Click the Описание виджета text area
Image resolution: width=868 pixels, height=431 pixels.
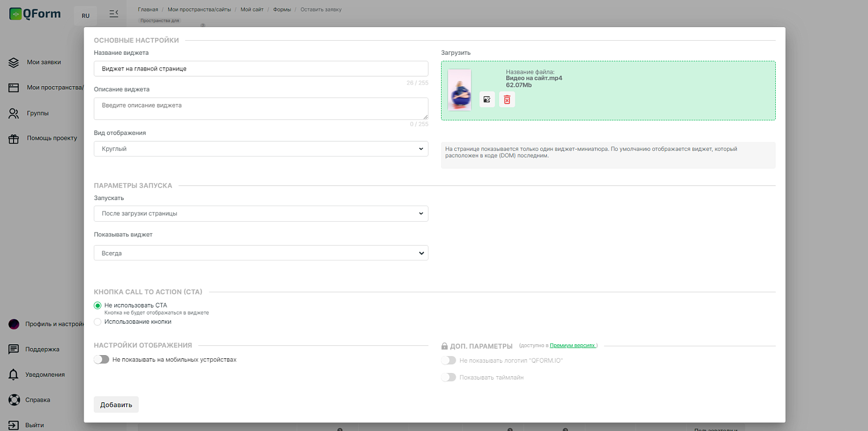[x=261, y=108]
